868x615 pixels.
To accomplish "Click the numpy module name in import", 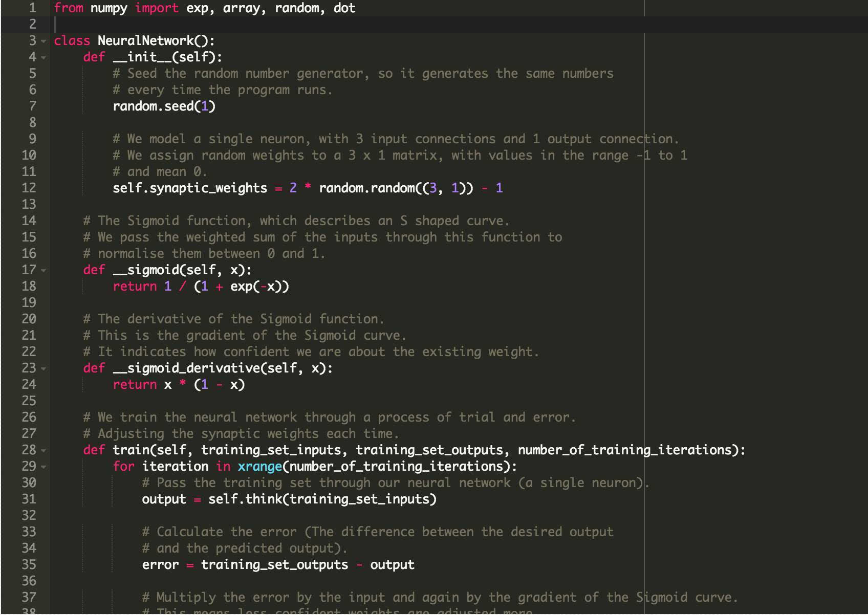I will tap(108, 8).
